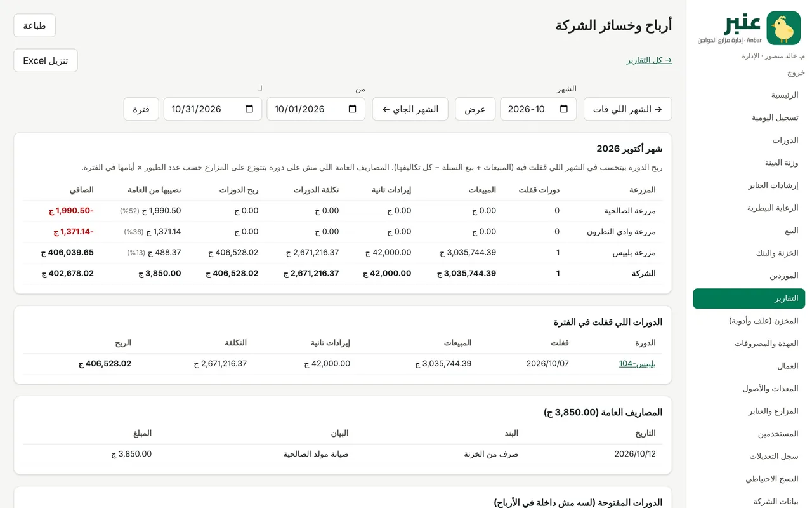Screen dimensions: 812x508
Task: Click expense description صيانة مولد الصالحية
Action: [316, 454]
